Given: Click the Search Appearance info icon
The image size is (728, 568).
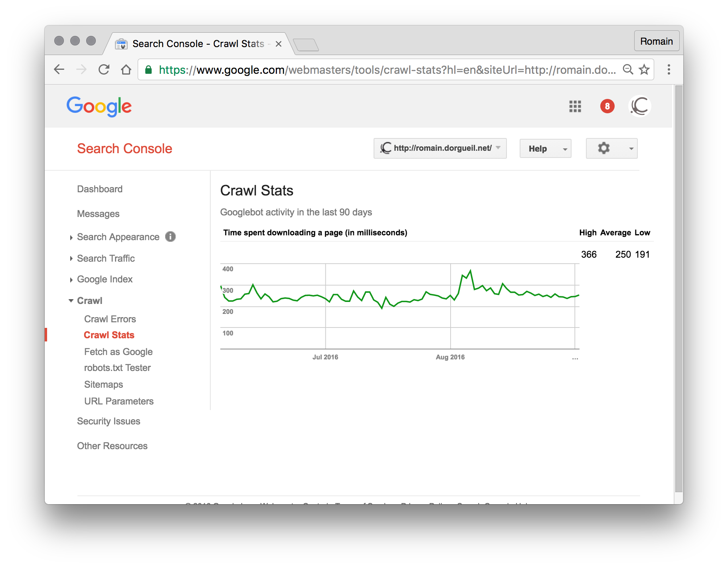Looking at the screenshot, I should (171, 237).
